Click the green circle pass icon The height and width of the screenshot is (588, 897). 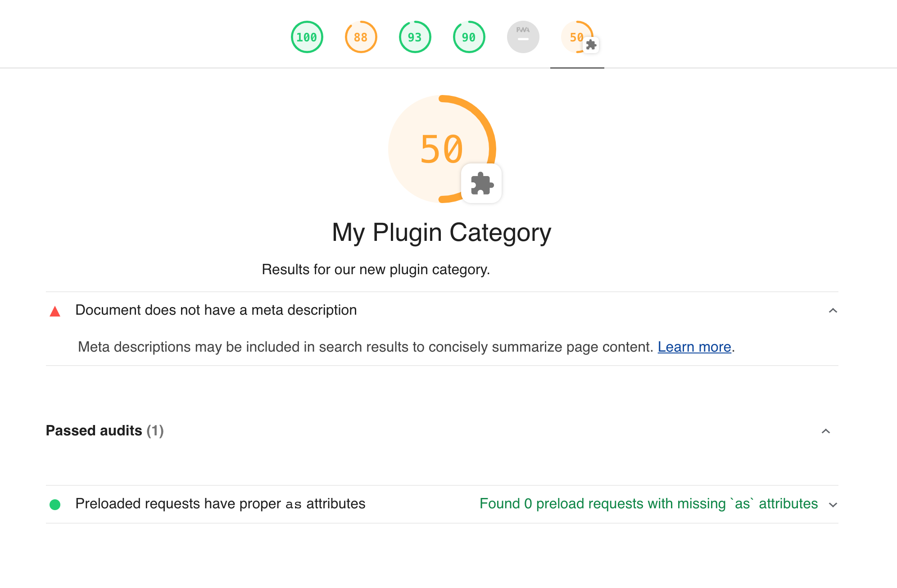55,505
